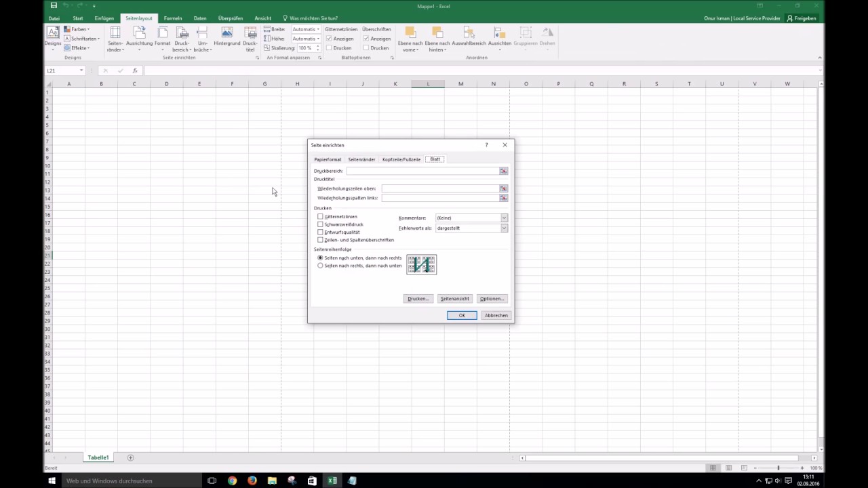This screenshot has width=868, height=488.
Task: Toggle Überschriften Anzeigen ribbon checkbox
Action: (x=366, y=39)
